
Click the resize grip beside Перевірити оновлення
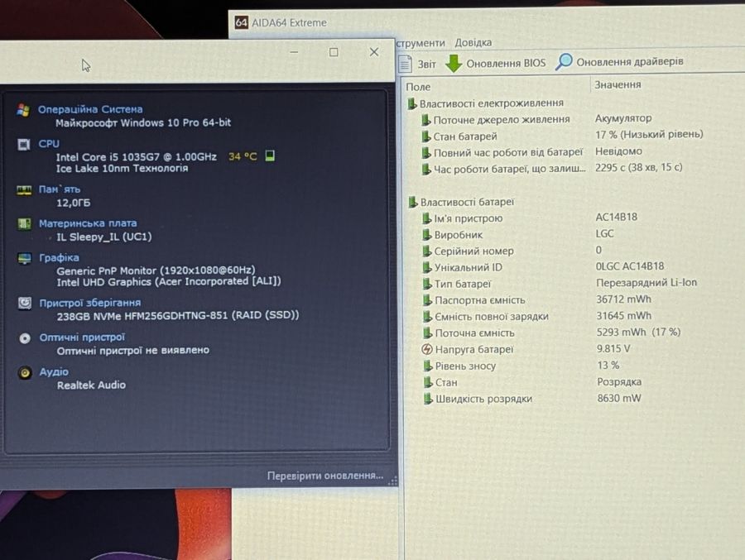[x=392, y=481]
